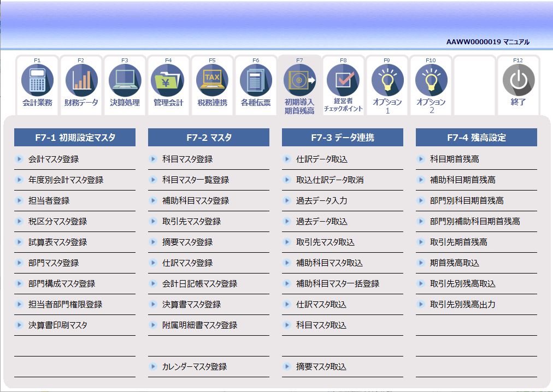Click the F7-1 初期設定マスタ section header
This screenshot has width=553, height=392.
click(x=75, y=138)
